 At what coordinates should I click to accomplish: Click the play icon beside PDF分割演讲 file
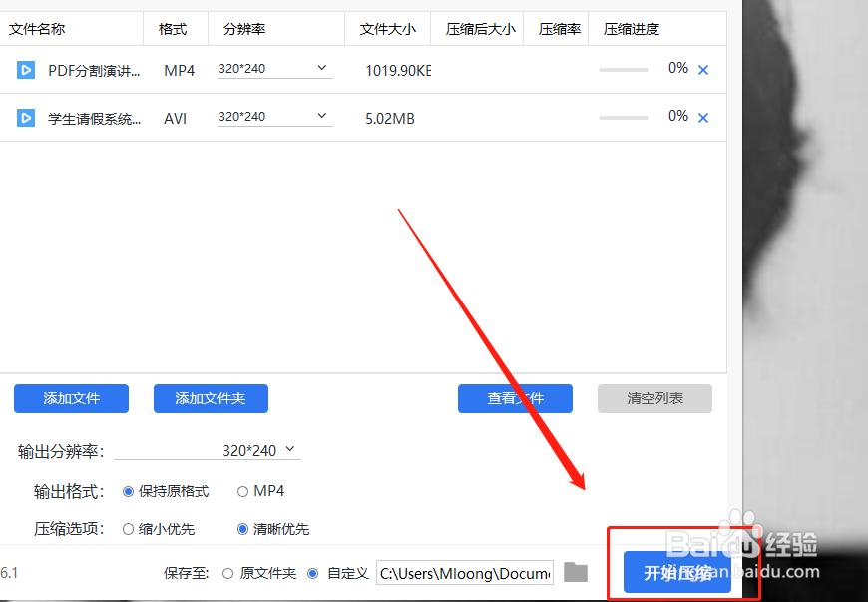click(x=25, y=70)
